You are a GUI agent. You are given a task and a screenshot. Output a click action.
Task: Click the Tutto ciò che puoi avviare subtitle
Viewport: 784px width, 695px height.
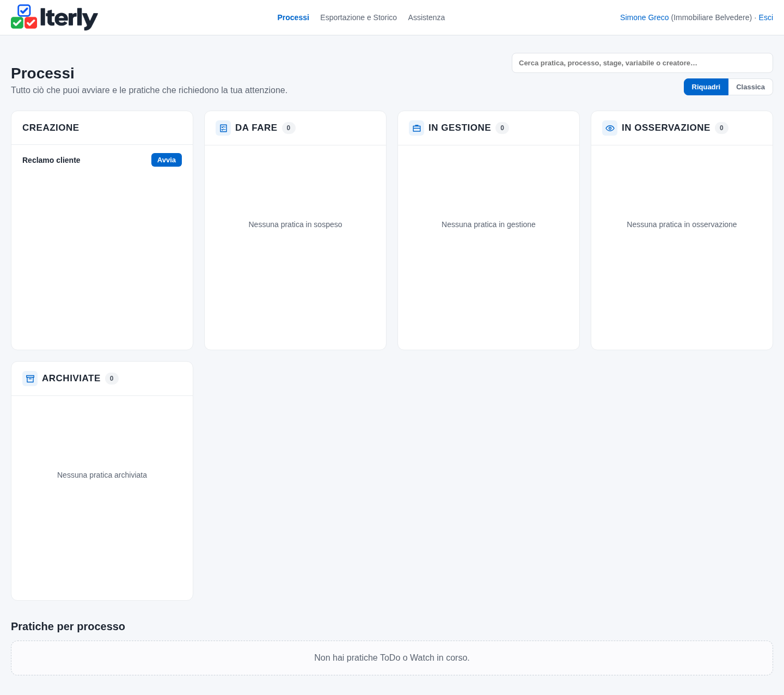(149, 90)
